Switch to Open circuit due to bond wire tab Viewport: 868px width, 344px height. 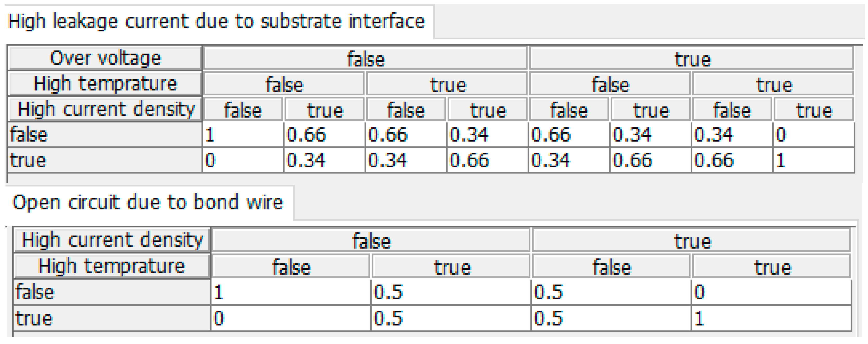(148, 203)
